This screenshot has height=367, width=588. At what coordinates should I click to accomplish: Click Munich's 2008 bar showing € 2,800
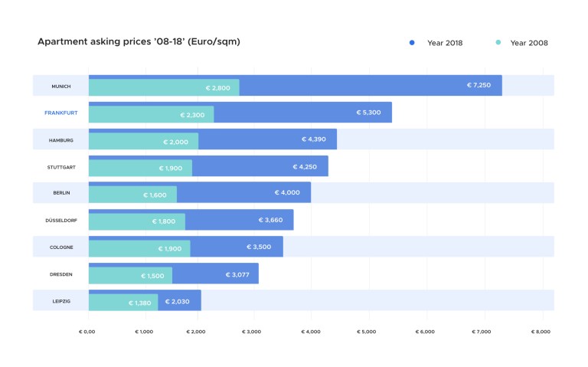(164, 88)
